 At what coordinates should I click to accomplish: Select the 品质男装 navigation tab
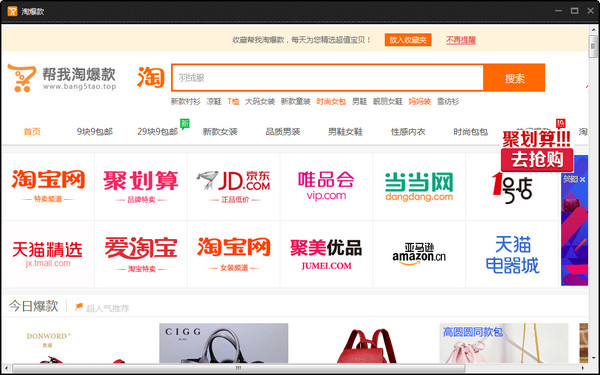pos(283,132)
